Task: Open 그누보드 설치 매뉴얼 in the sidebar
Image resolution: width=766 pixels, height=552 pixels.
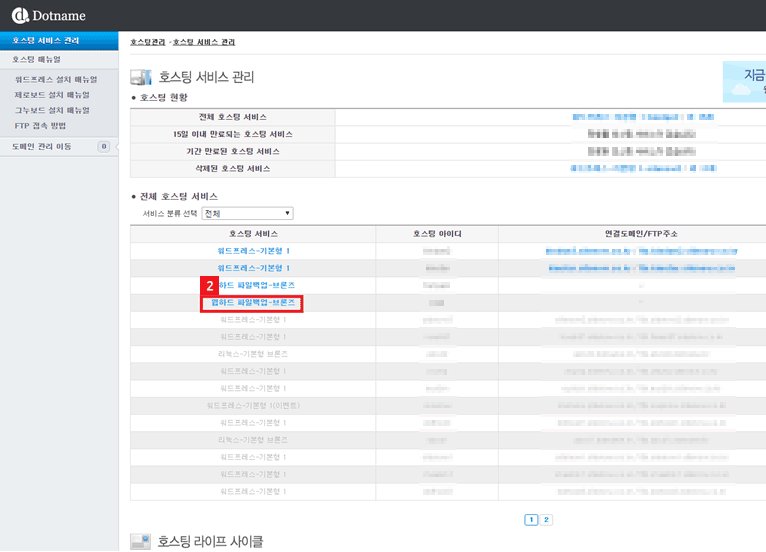Action: 52,110
